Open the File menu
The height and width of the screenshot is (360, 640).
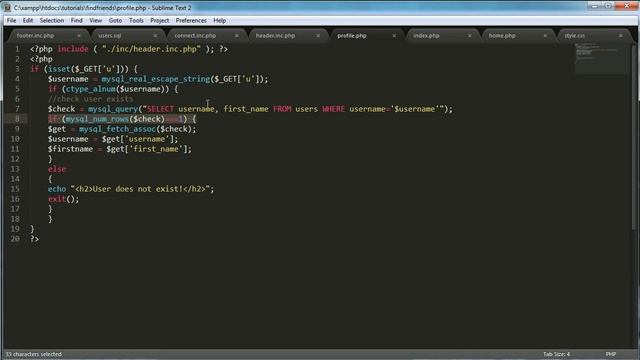coord(11,20)
